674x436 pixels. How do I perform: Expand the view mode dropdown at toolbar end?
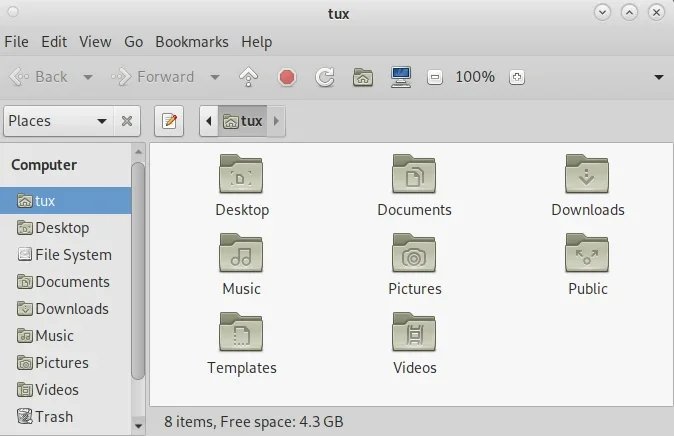pyautogui.click(x=658, y=77)
